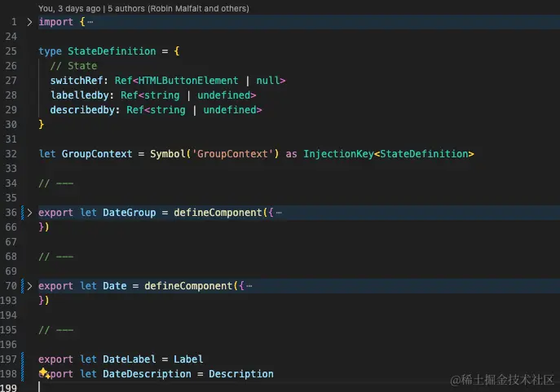Screen dimensions: 560x392
Task: Click the 'import' keyword on line 1
Action: [55, 22]
